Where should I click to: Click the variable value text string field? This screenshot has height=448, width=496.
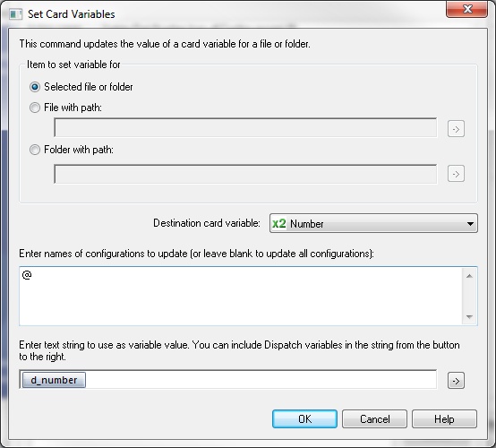coord(228,379)
